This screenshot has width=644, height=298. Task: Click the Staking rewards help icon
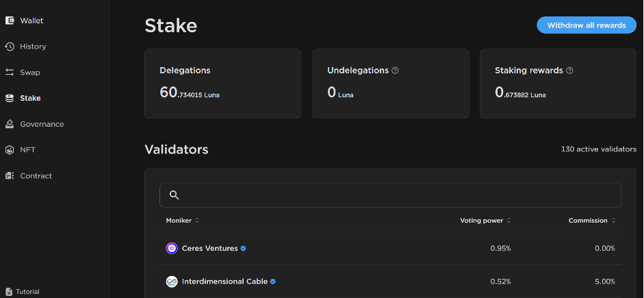point(569,71)
